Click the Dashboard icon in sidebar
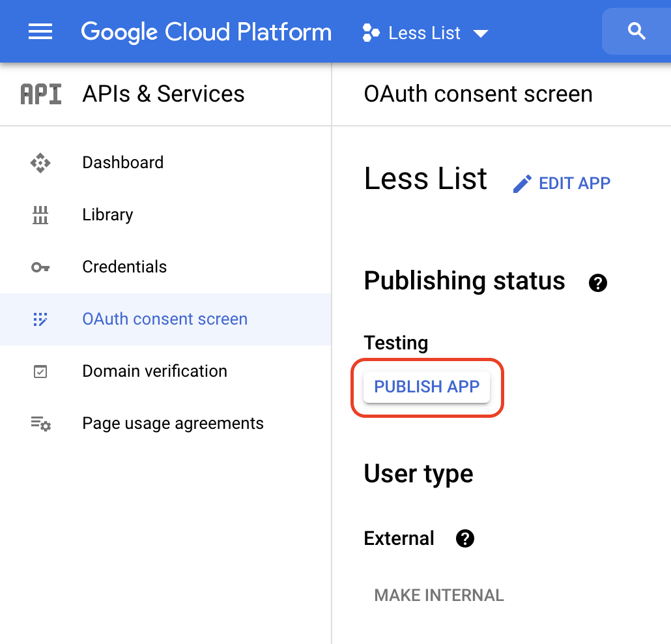This screenshot has height=644, width=671. coord(40,162)
